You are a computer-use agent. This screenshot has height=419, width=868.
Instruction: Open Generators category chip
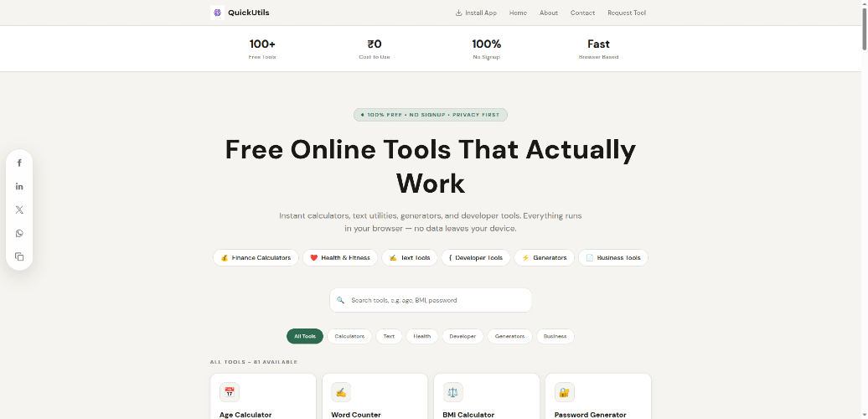(544, 258)
